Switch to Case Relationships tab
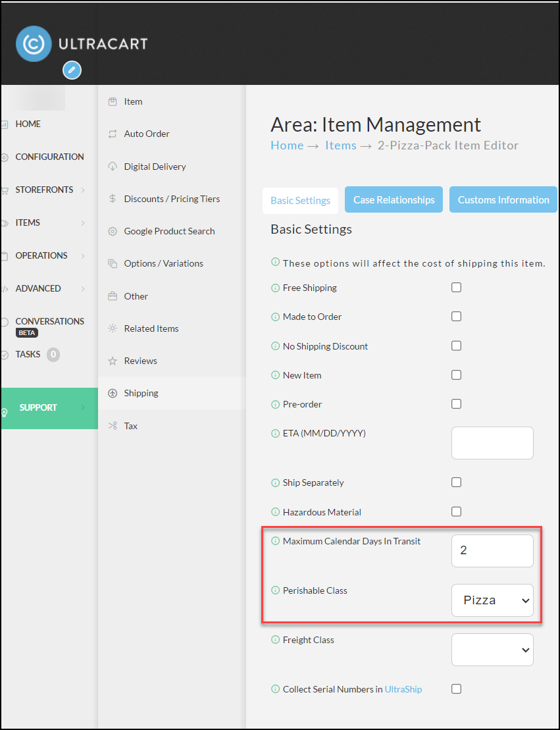Screen dimensions: 560x730 394,199
